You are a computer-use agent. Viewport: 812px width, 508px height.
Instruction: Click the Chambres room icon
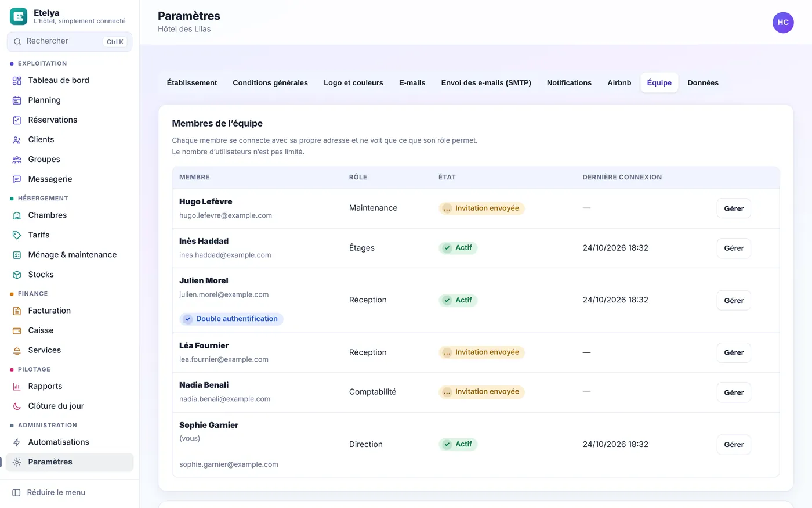(x=17, y=215)
